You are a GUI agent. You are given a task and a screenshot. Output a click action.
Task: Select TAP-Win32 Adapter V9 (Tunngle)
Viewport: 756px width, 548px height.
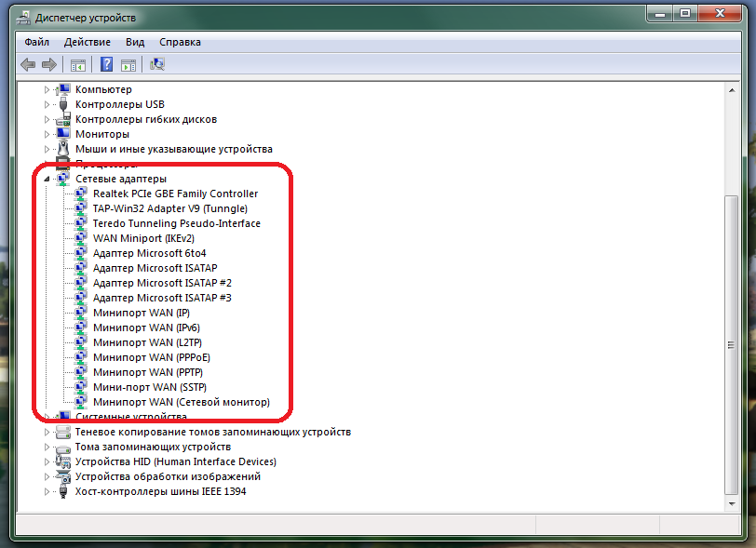[x=170, y=208]
